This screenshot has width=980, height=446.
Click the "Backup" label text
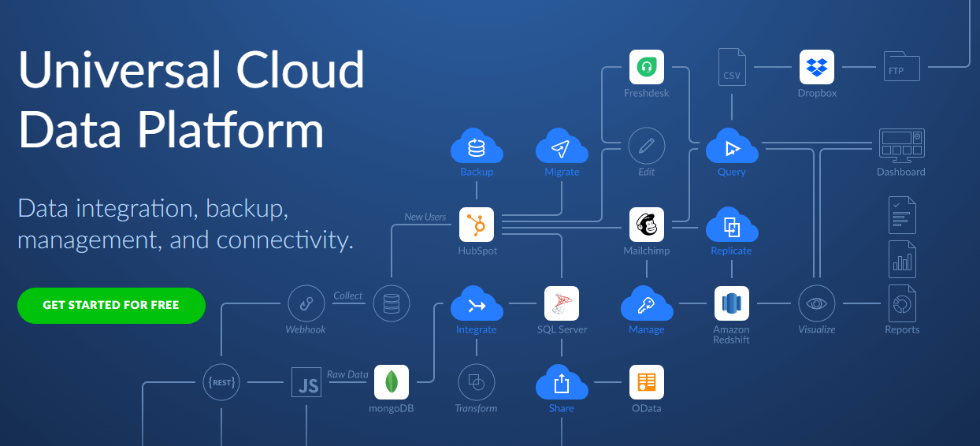coord(477,172)
